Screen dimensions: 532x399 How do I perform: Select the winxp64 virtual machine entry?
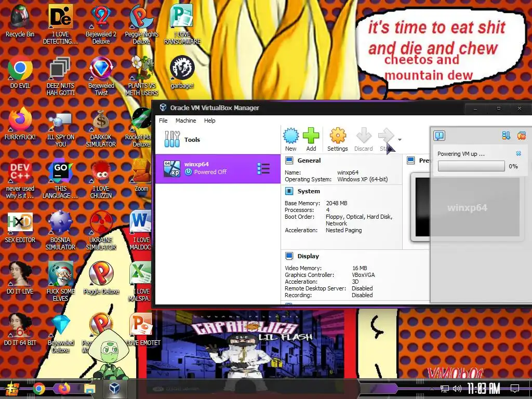(x=218, y=169)
